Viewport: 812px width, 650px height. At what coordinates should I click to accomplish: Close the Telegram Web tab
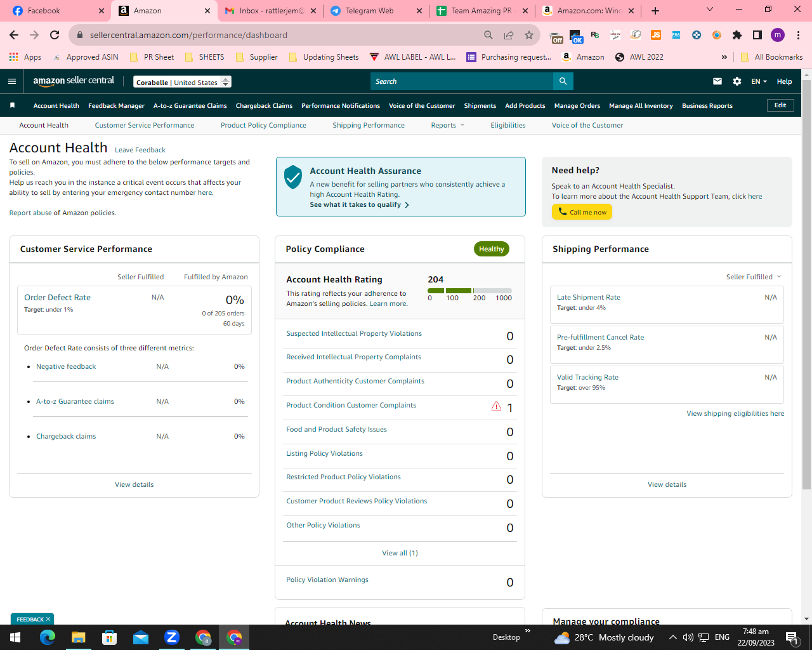(x=419, y=11)
